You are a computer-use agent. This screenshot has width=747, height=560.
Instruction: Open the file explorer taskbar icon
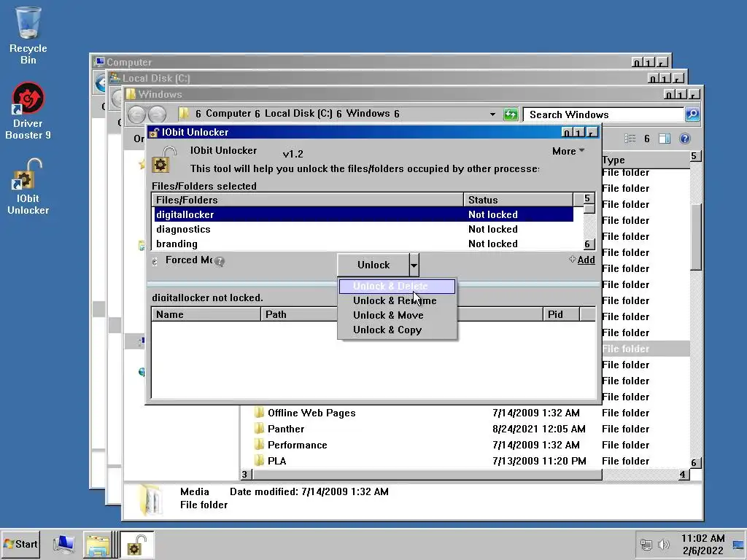97,544
